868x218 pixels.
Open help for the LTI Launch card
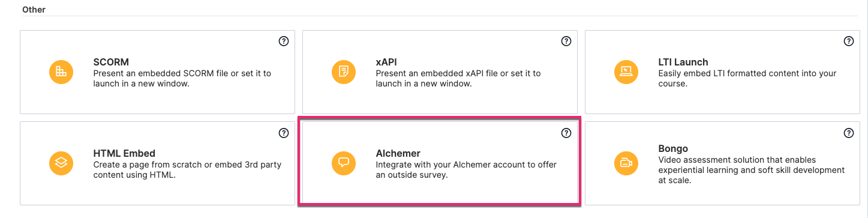coord(849,41)
